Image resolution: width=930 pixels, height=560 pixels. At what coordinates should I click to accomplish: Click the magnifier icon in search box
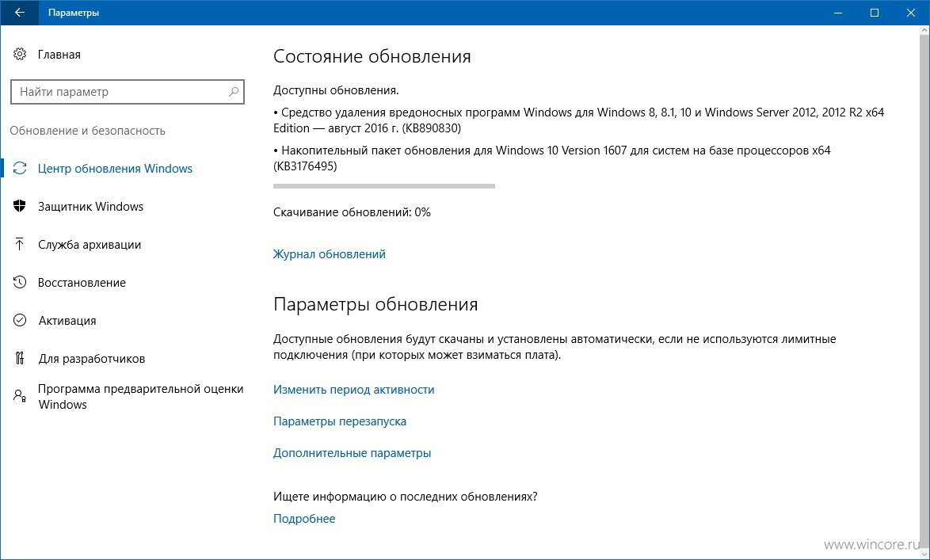234,92
